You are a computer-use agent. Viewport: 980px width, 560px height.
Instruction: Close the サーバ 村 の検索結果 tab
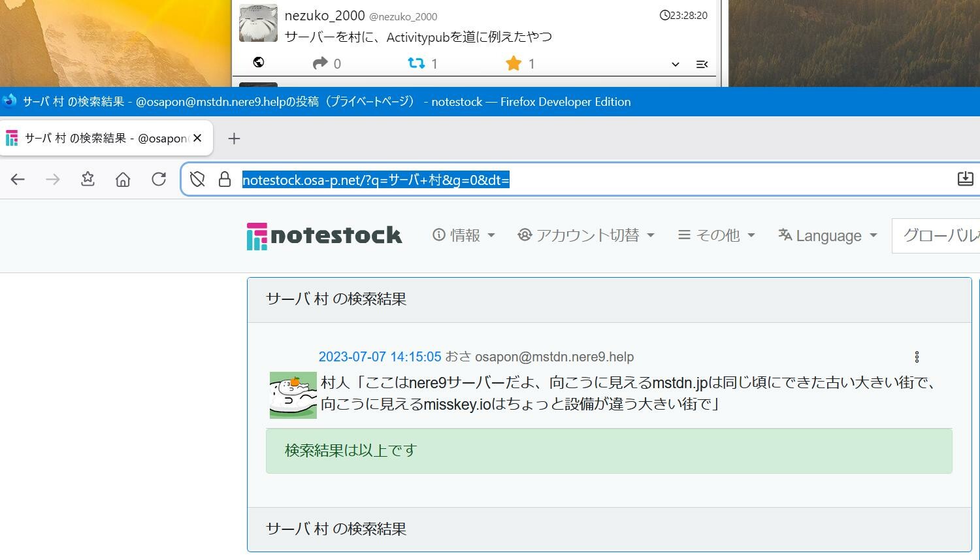pyautogui.click(x=197, y=138)
